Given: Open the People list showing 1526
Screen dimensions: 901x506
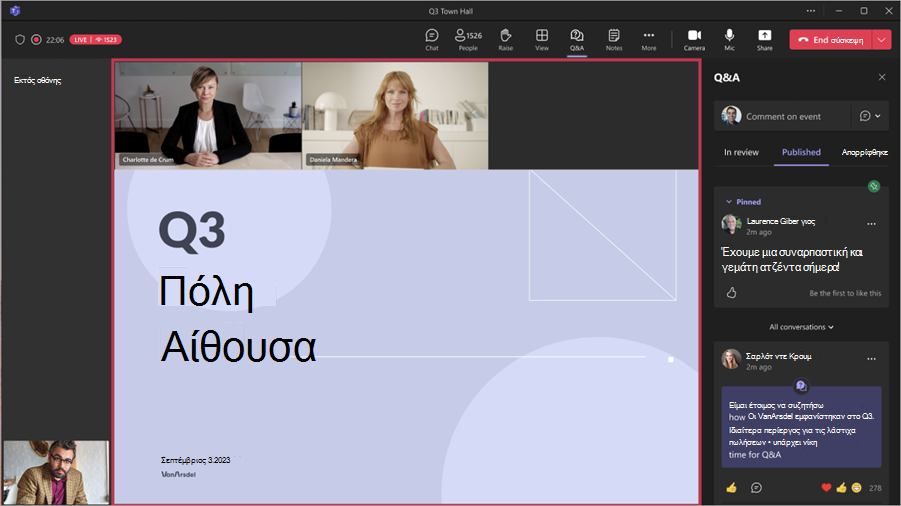Looking at the screenshot, I should (468, 40).
